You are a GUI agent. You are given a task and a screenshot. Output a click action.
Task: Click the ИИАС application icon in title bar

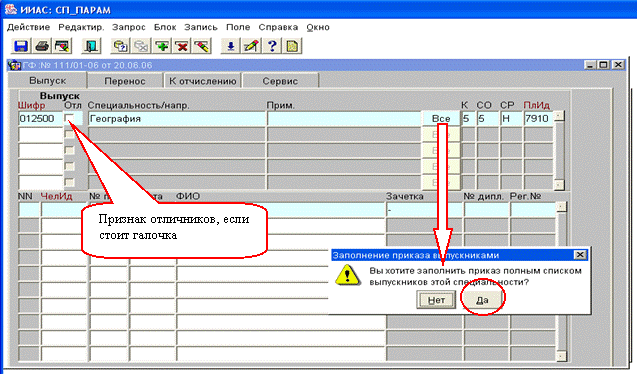pos(11,9)
